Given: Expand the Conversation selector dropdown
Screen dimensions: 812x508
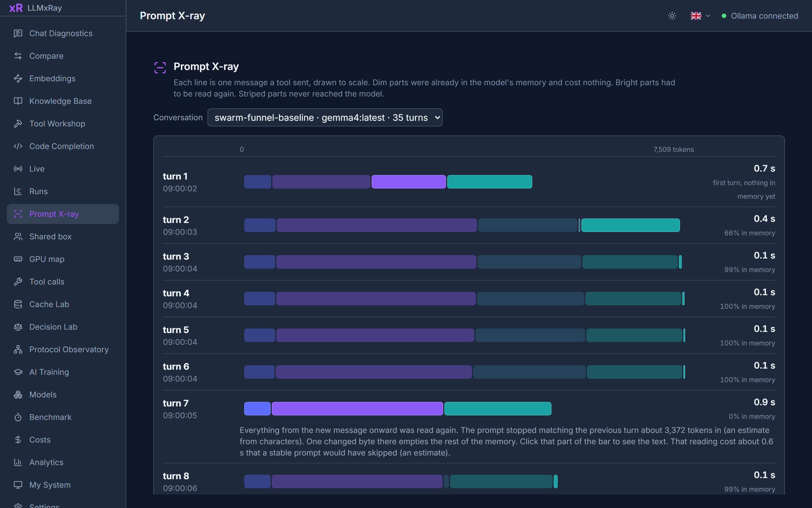Looking at the screenshot, I should tap(325, 117).
